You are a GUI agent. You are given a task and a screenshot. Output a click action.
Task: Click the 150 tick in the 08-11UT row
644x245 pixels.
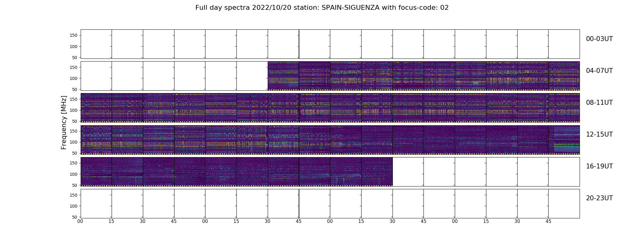[x=74, y=99]
